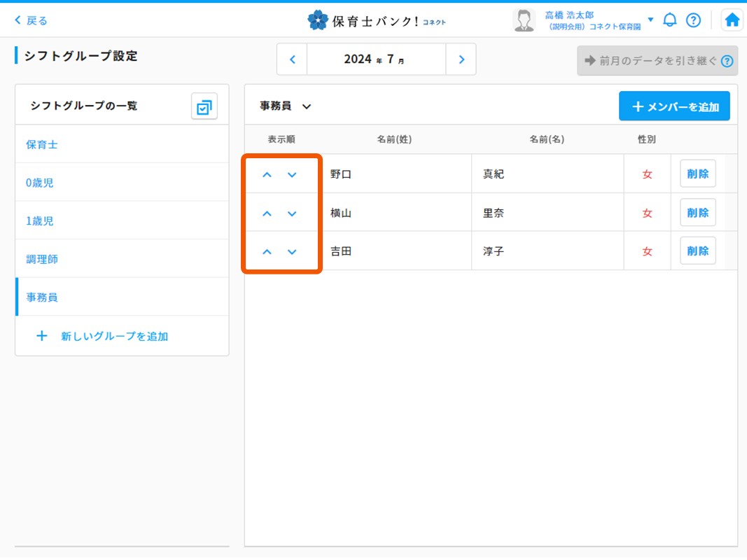The image size is (747, 560).
Task: Click the home icon in header
Action: [732, 20]
